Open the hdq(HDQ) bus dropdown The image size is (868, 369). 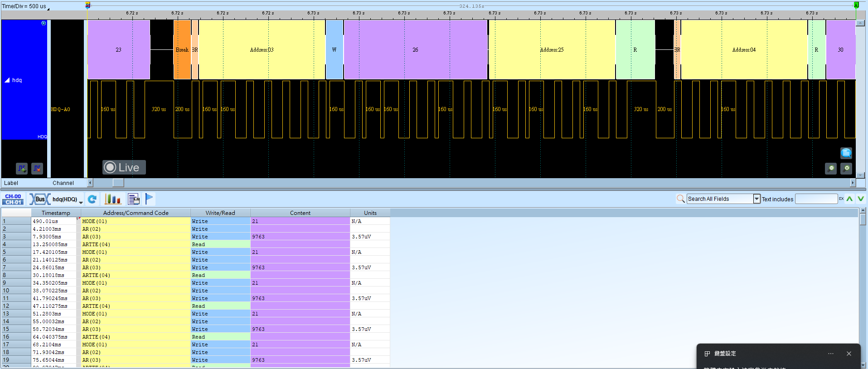pos(81,202)
